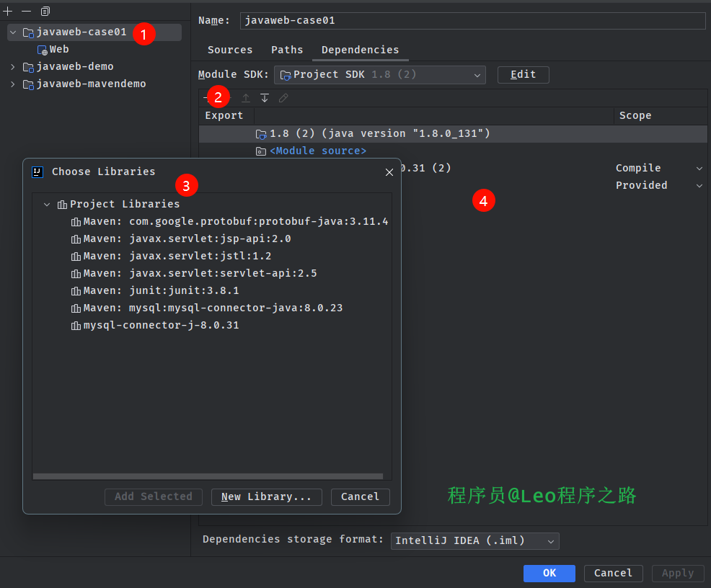The image size is (711, 588).
Task: Click the copy module icon
Action: tap(45, 12)
